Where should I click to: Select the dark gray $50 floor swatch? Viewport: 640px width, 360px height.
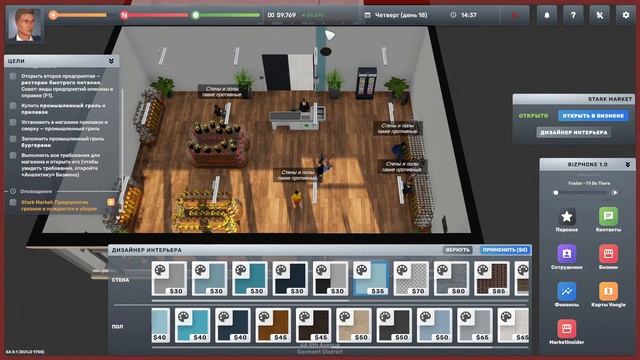tap(394, 325)
